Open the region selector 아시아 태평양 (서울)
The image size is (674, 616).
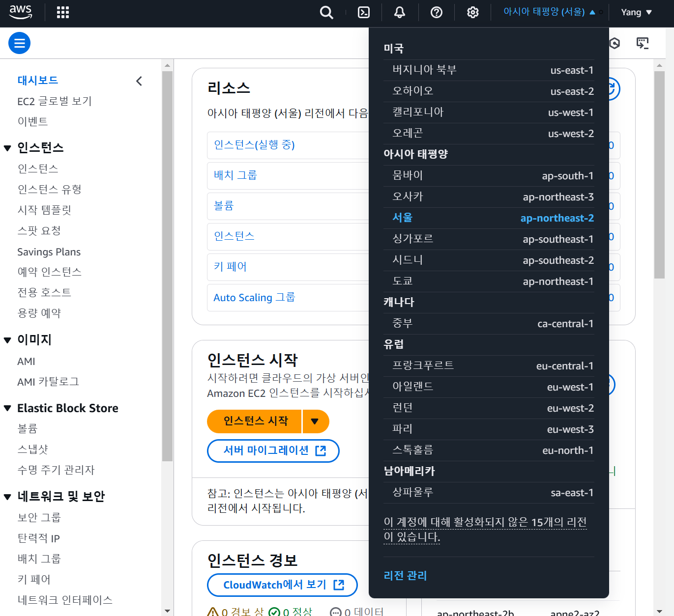[x=549, y=12]
